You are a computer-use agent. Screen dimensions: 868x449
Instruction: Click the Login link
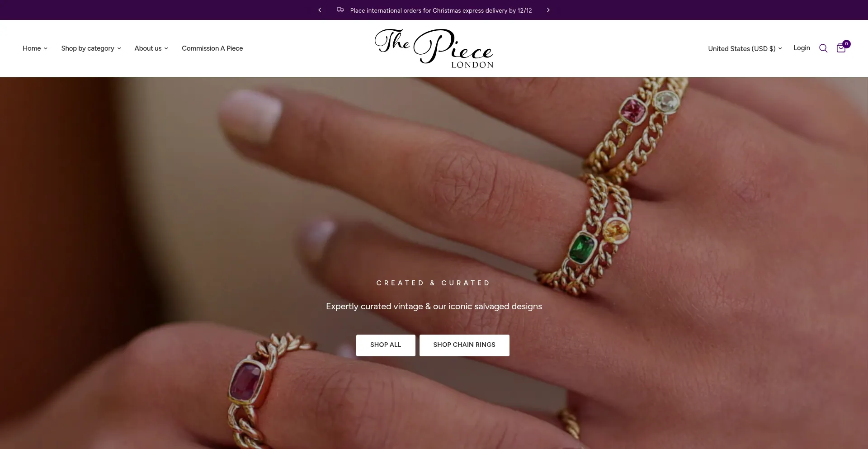point(802,48)
